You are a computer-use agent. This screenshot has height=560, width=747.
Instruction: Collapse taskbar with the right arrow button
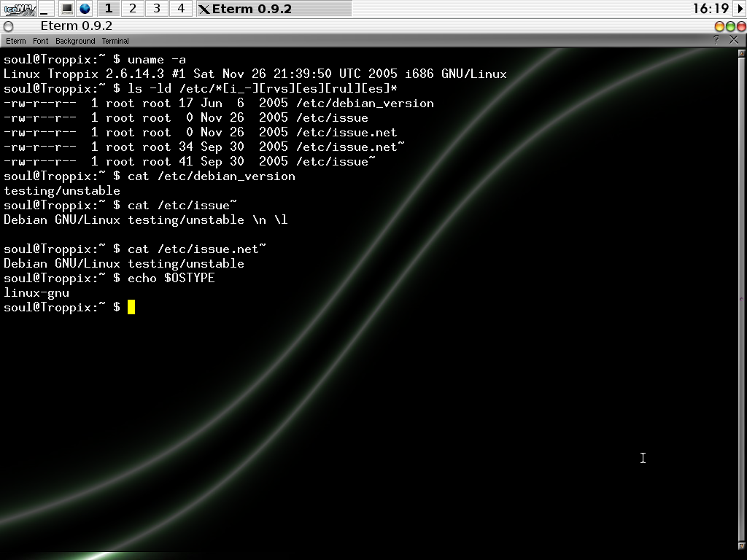740,9
